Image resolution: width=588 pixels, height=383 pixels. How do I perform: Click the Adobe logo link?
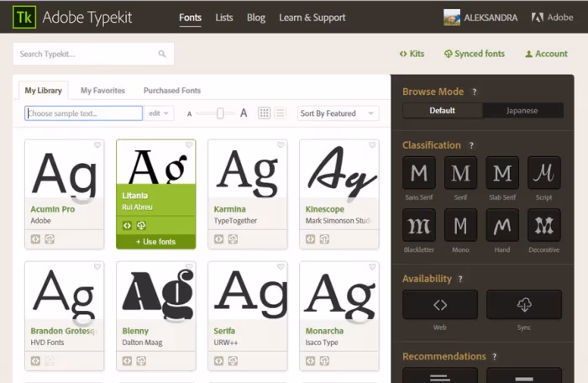(552, 18)
